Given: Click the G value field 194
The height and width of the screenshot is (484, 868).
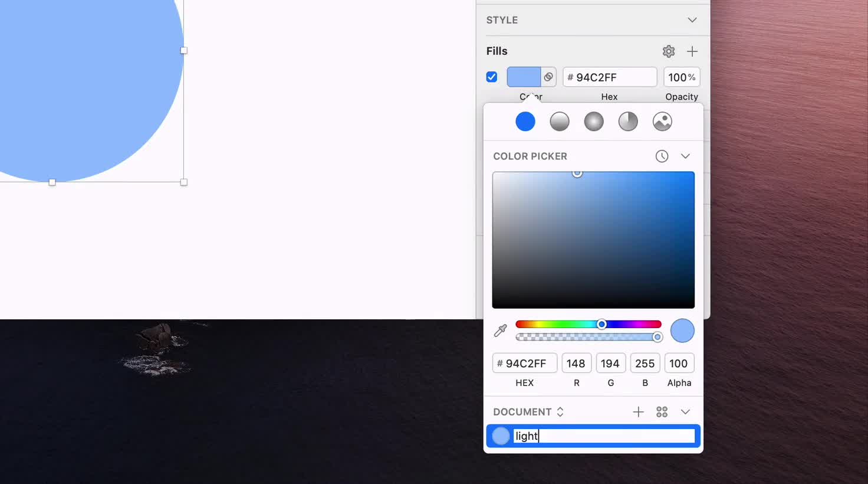Looking at the screenshot, I should click(610, 364).
